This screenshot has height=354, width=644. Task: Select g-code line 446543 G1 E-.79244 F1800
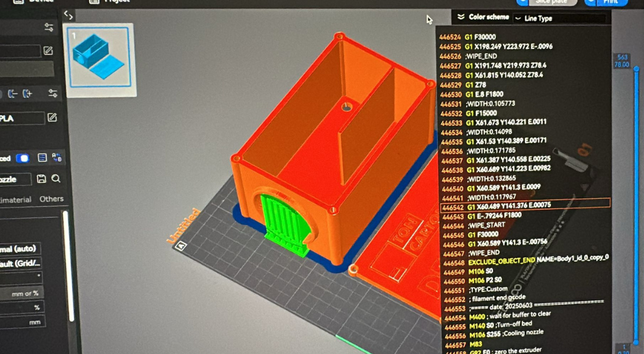click(482, 216)
